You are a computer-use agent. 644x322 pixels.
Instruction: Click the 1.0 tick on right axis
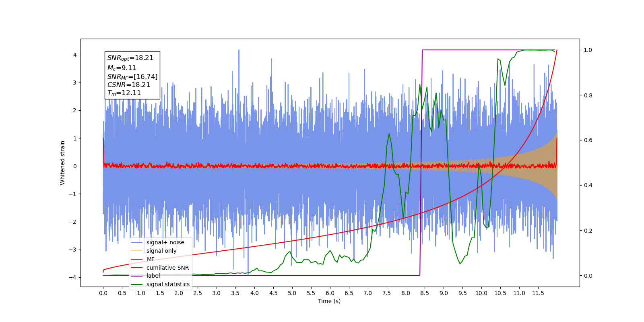pos(588,50)
